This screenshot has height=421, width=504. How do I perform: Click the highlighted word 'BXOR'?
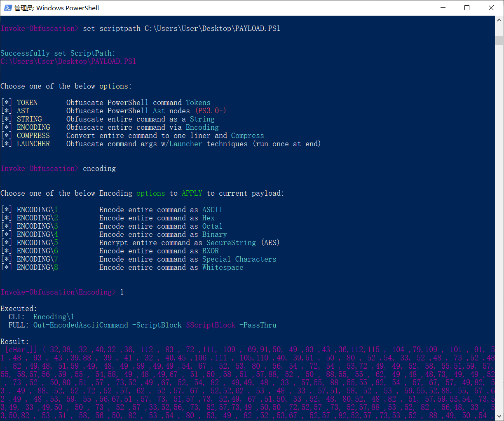point(211,251)
